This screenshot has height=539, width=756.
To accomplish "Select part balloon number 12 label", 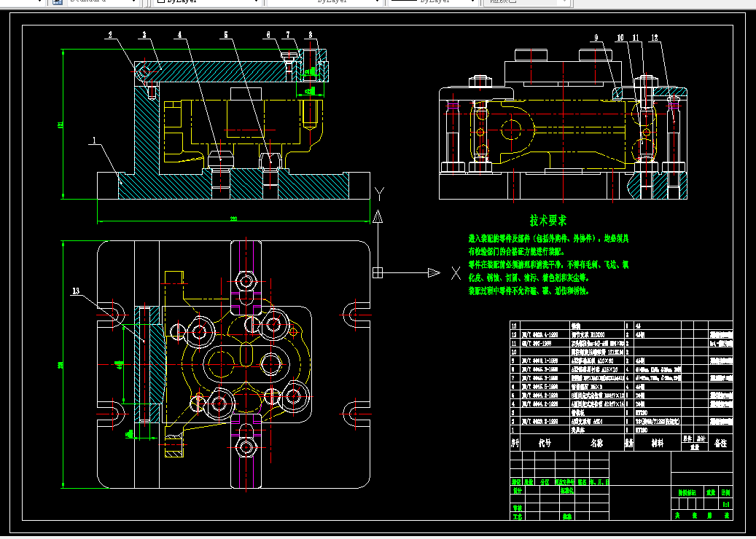I will tap(654, 38).
